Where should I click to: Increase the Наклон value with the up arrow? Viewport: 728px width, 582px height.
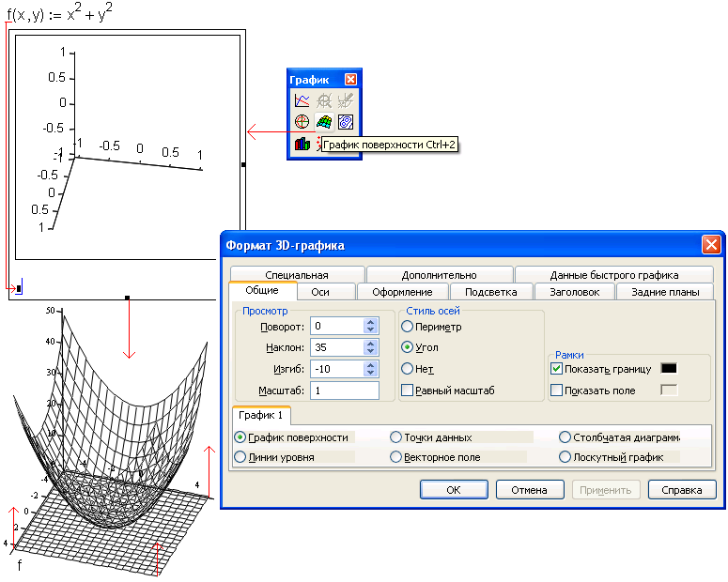pos(370,344)
